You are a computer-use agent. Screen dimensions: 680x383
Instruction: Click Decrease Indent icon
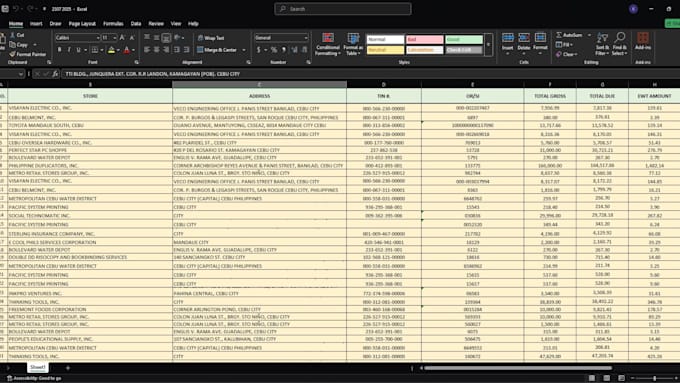(x=177, y=50)
